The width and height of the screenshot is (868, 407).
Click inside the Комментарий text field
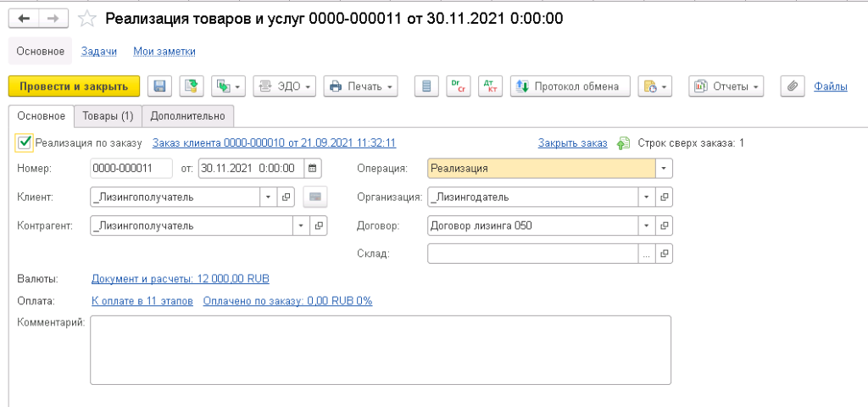click(x=381, y=349)
